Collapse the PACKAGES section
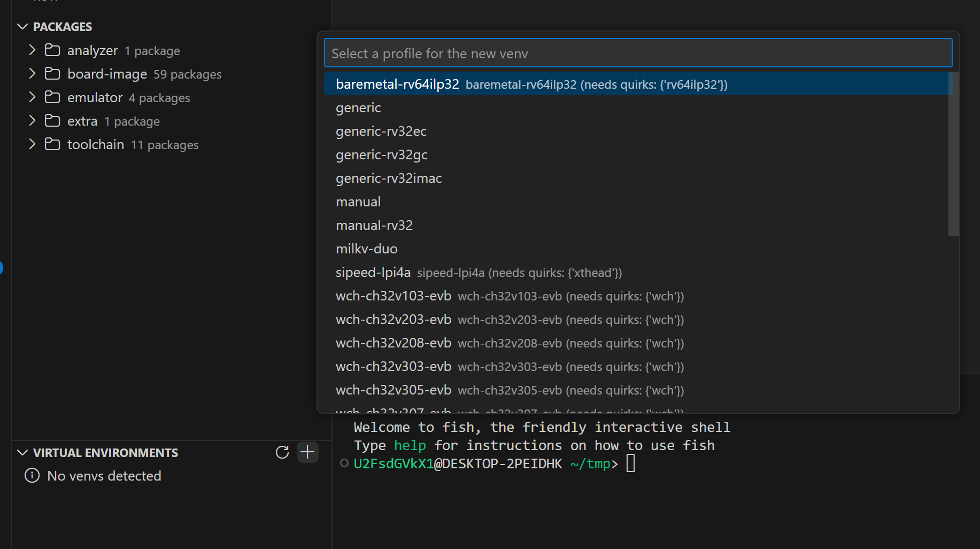This screenshot has height=549, width=980. (x=22, y=27)
